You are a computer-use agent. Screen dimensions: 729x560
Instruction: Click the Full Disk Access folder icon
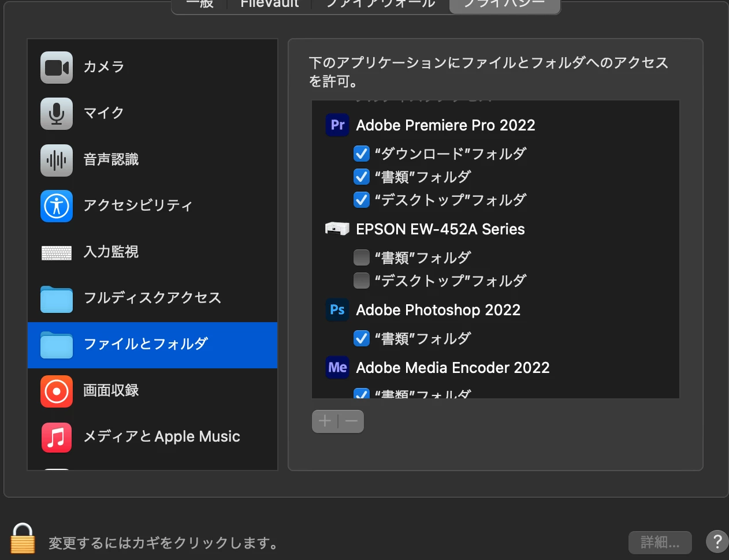(x=57, y=299)
